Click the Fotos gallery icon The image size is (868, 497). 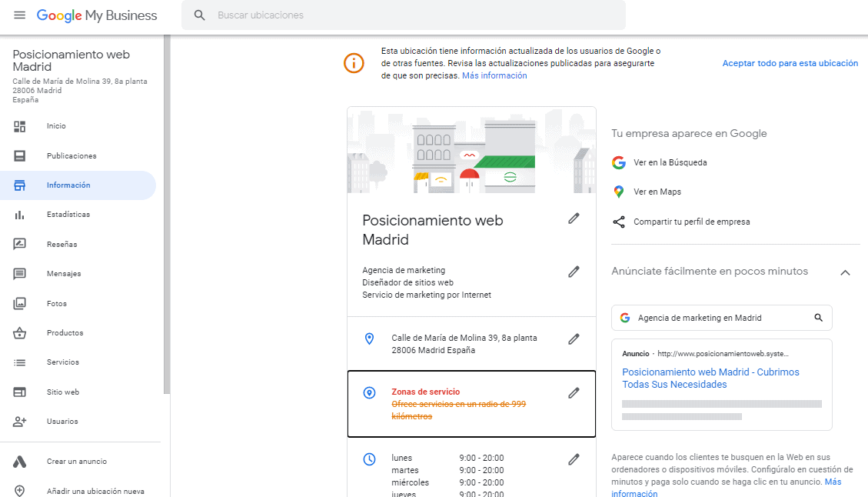pyautogui.click(x=20, y=304)
